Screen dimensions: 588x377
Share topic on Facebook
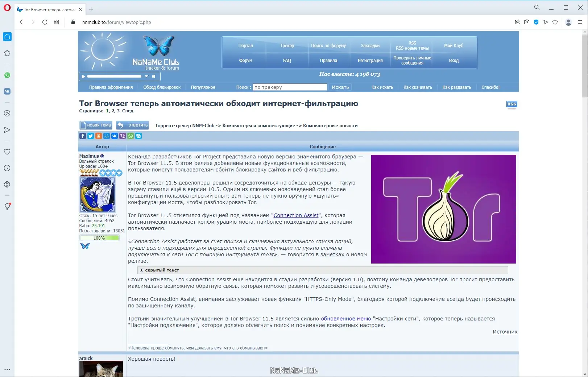(83, 136)
